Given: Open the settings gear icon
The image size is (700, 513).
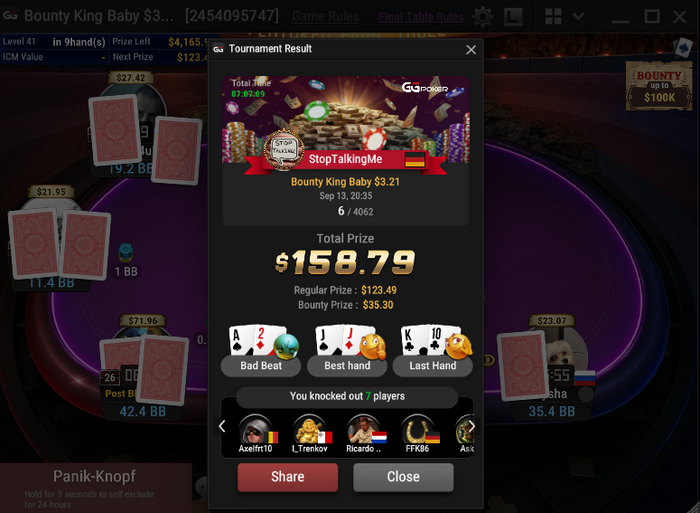Looking at the screenshot, I should click(483, 17).
